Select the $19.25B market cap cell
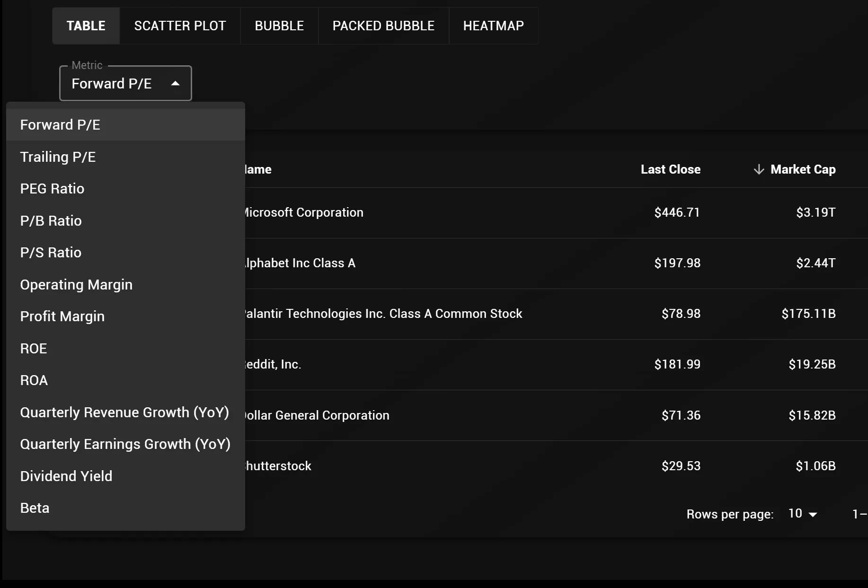The height and width of the screenshot is (588, 868). pyautogui.click(x=812, y=364)
